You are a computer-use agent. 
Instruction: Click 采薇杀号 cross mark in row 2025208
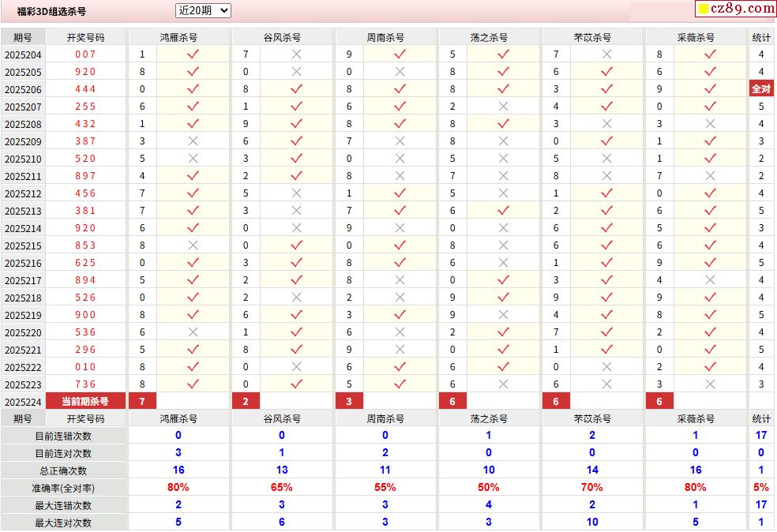(710, 123)
